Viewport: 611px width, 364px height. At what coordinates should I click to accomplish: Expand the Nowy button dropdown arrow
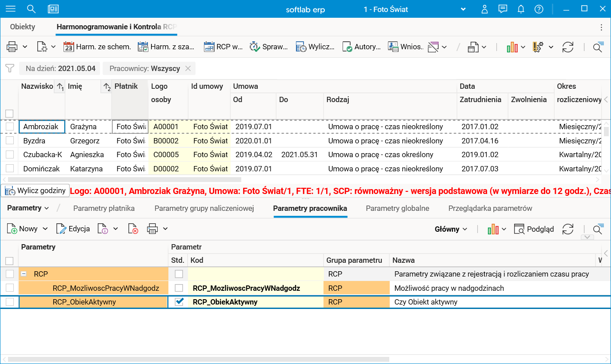pyautogui.click(x=45, y=229)
